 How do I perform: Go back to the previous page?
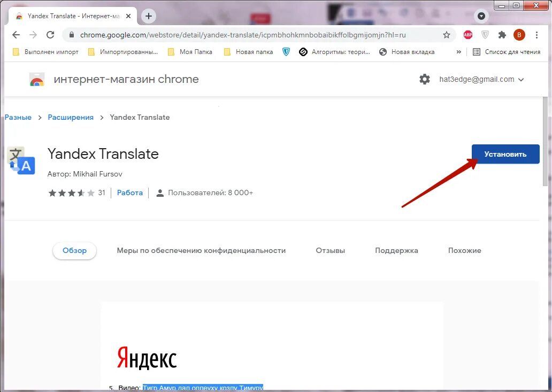click(x=16, y=35)
